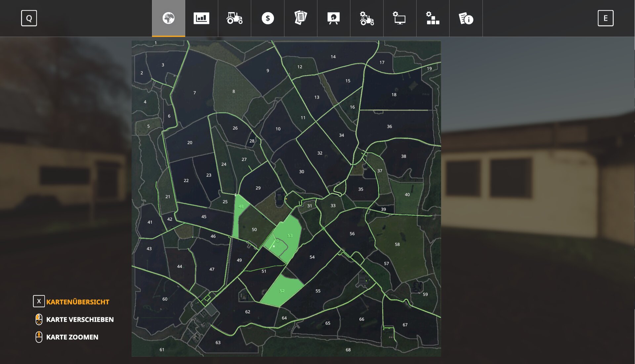
Task: Open the monitor display settings tab
Action: pos(400,18)
